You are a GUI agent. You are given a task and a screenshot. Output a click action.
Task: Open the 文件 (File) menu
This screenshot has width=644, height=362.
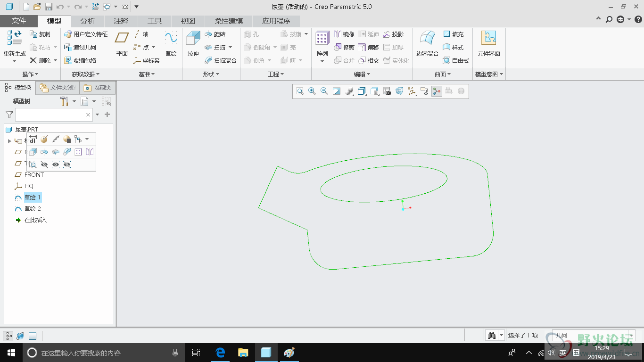pos(19,21)
